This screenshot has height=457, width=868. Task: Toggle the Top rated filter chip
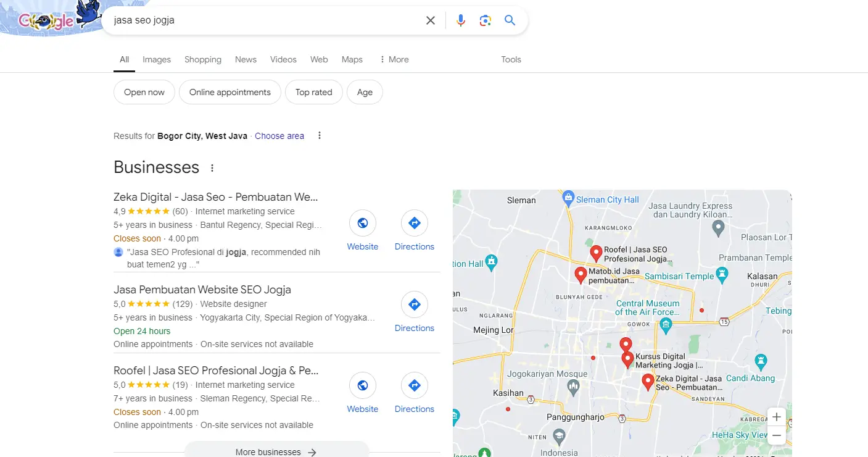coord(314,92)
